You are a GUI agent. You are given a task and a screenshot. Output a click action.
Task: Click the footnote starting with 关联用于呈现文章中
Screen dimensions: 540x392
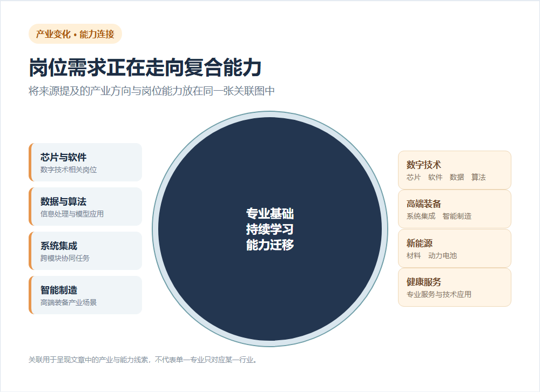143,360
